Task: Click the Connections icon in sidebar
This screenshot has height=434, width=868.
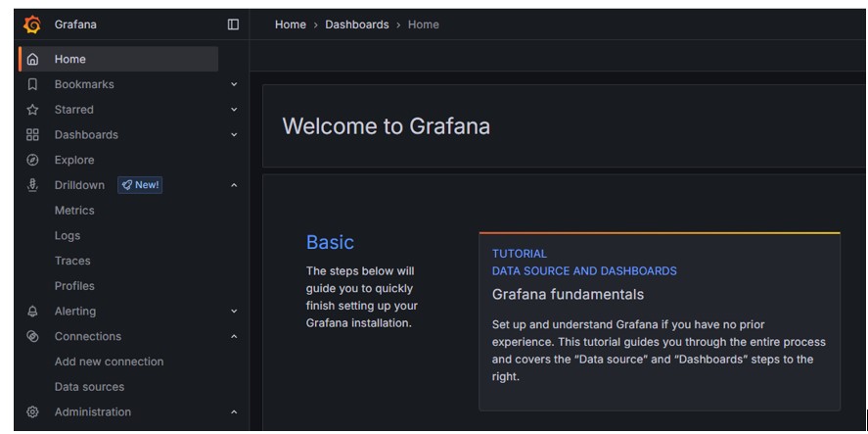Action: [32, 337]
